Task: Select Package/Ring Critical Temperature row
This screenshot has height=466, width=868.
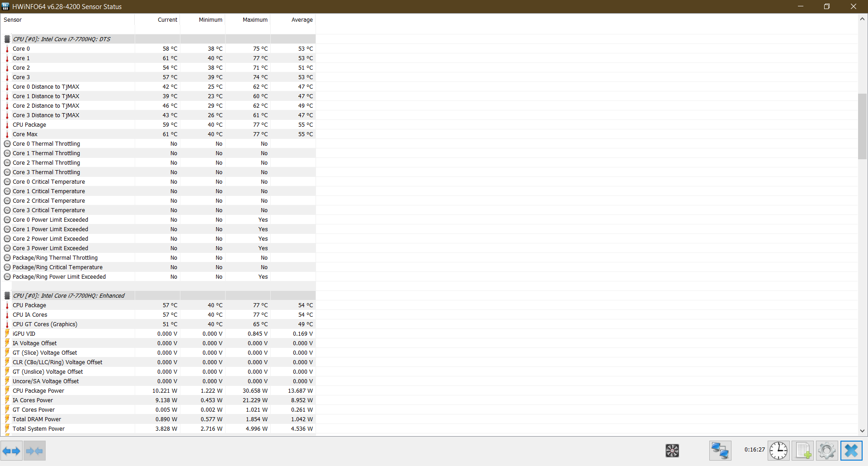Action: click(158, 267)
